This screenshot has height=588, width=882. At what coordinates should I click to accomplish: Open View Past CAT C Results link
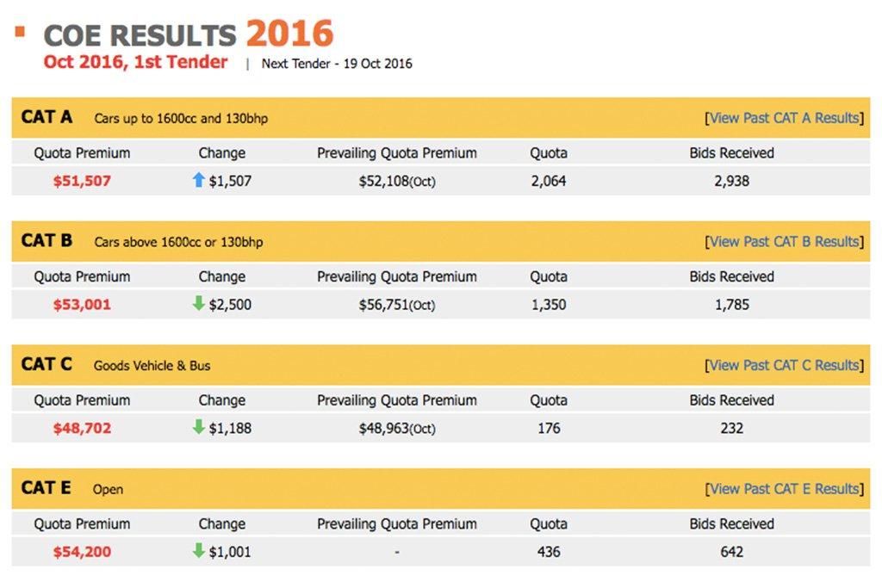point(784,365)
